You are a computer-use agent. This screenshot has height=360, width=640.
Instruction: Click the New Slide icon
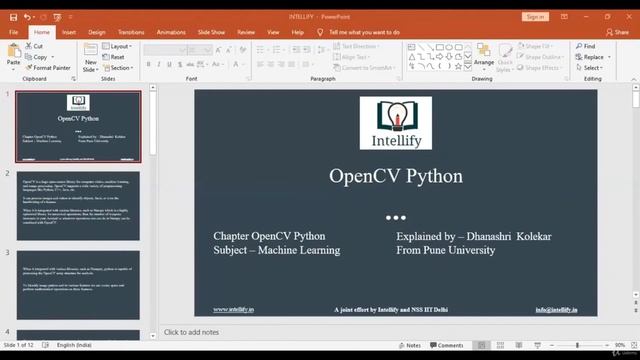90,50
